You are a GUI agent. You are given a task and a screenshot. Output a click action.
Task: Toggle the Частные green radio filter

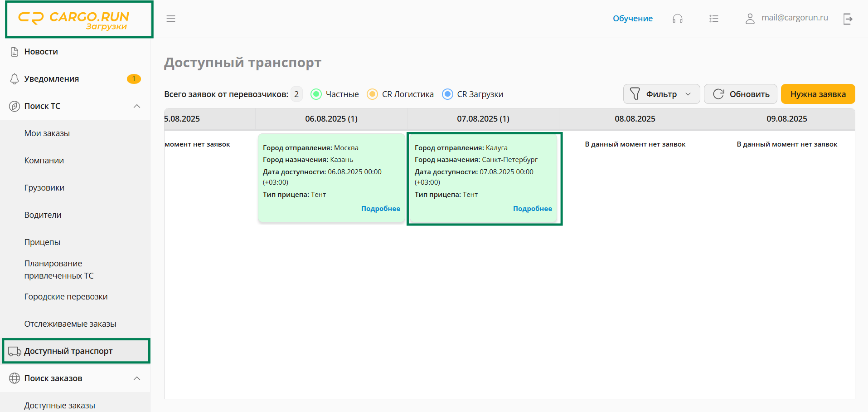pyautogui.click(x=316, y=94)
